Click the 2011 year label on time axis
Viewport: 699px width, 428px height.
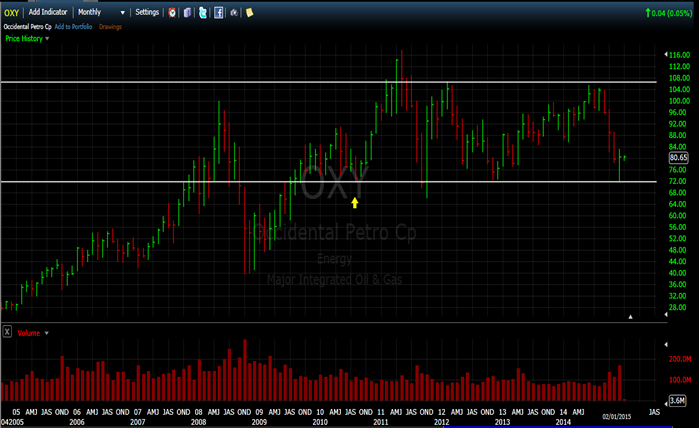(x=381, y=422)
